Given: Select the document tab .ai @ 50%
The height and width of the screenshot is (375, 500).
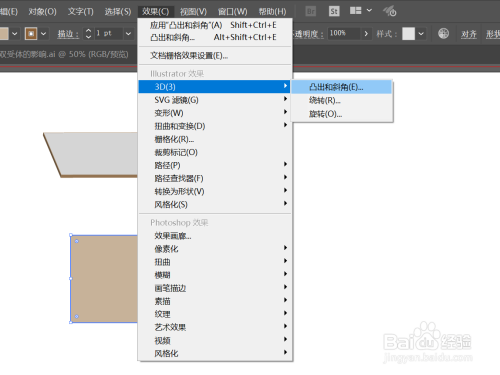Looking at the screenshot, I should click(64, 54).
